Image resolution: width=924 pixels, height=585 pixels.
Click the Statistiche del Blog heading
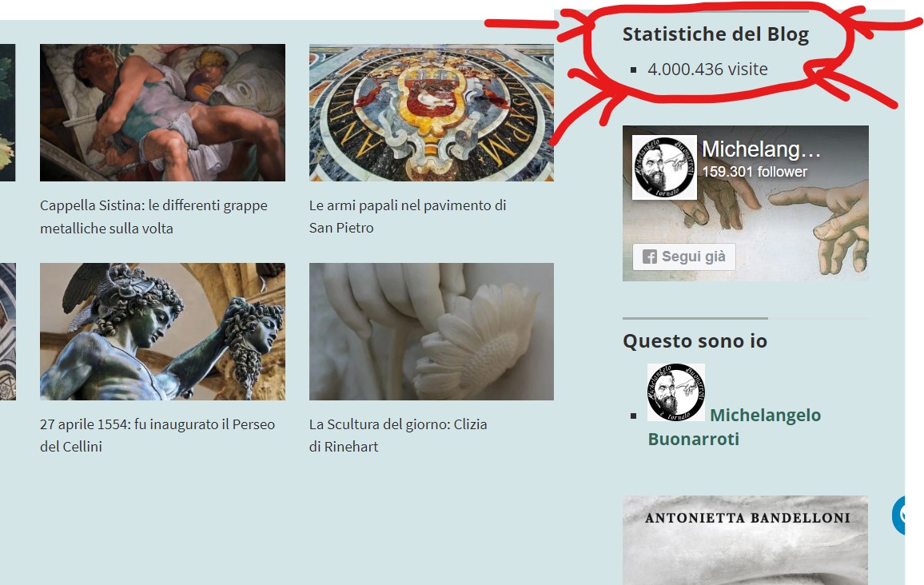(x=715, y=34)
